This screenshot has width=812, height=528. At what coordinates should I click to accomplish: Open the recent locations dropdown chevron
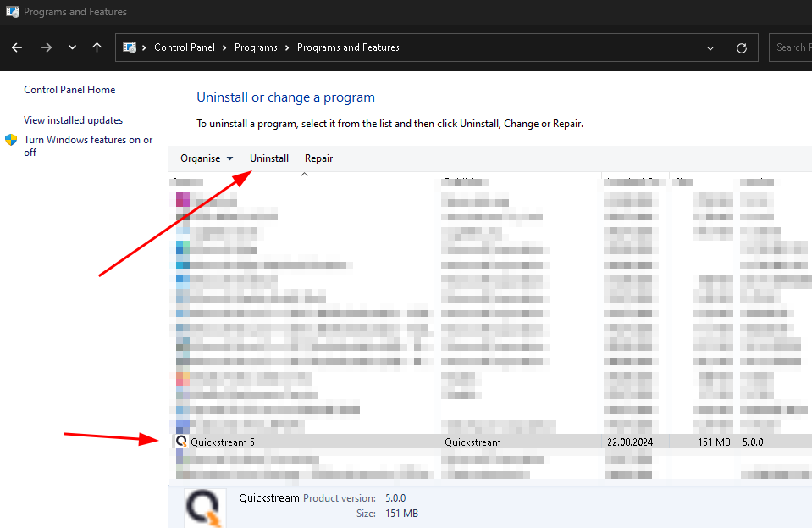72,47
